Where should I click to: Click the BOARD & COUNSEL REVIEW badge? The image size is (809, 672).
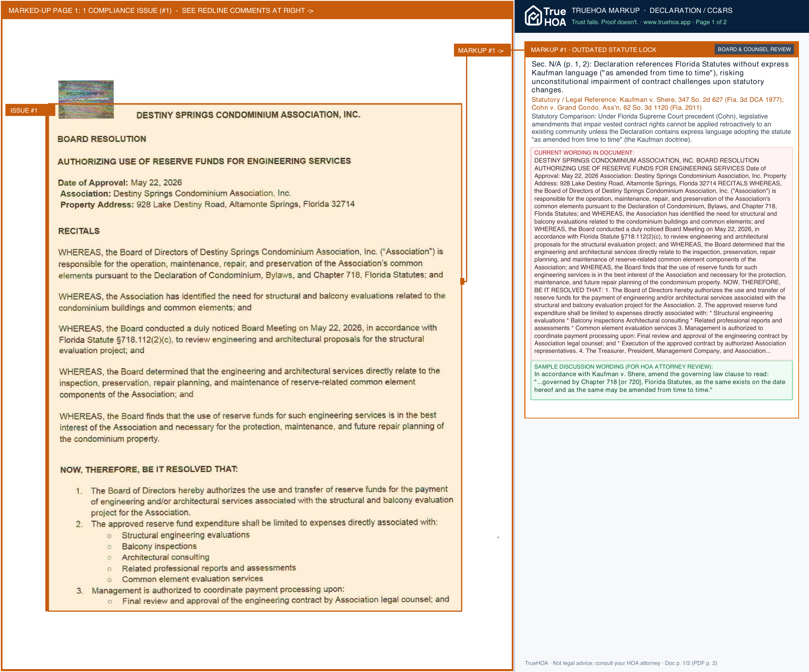754,49
